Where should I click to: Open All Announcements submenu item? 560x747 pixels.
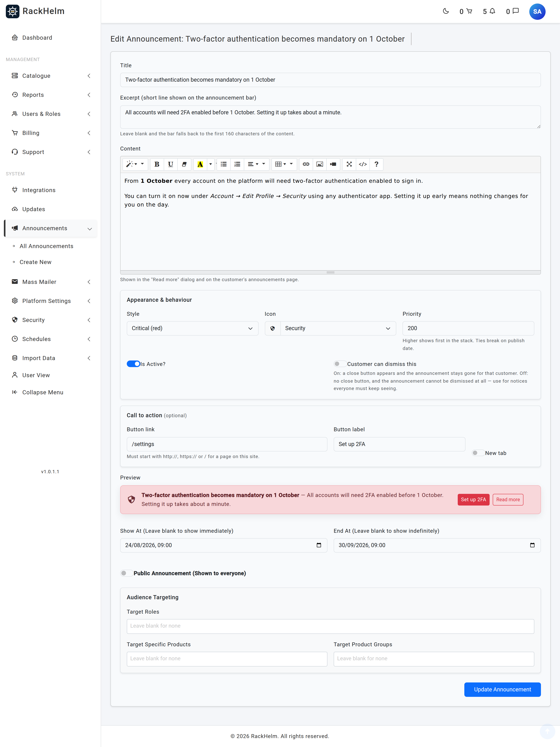pyautogui.click(x=46, y=246)
